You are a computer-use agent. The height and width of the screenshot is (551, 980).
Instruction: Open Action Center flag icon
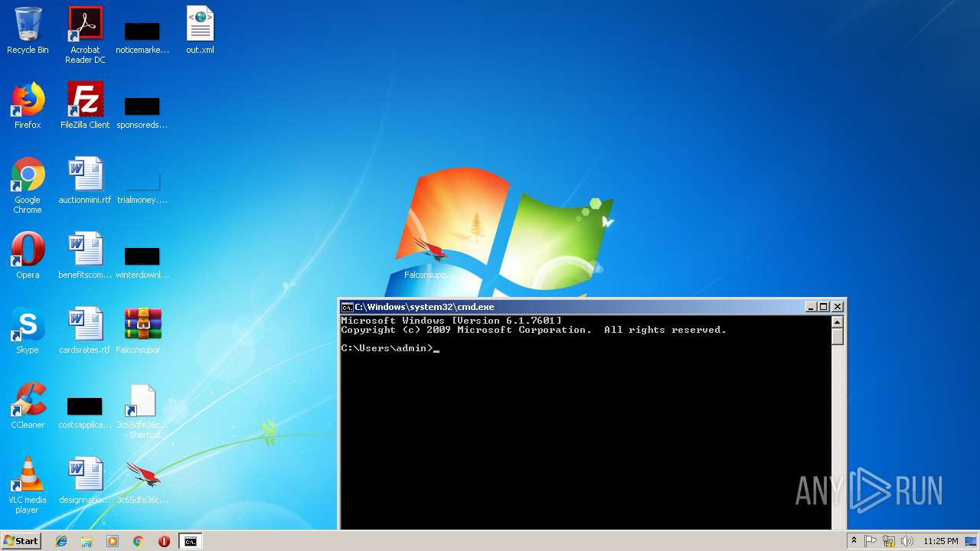point(871,541)
